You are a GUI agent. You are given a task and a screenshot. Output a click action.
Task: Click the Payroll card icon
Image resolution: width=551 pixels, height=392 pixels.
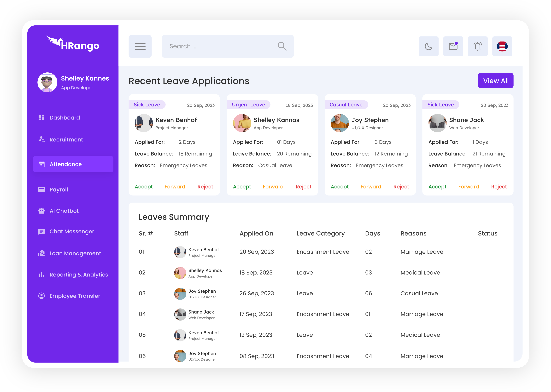41,189
